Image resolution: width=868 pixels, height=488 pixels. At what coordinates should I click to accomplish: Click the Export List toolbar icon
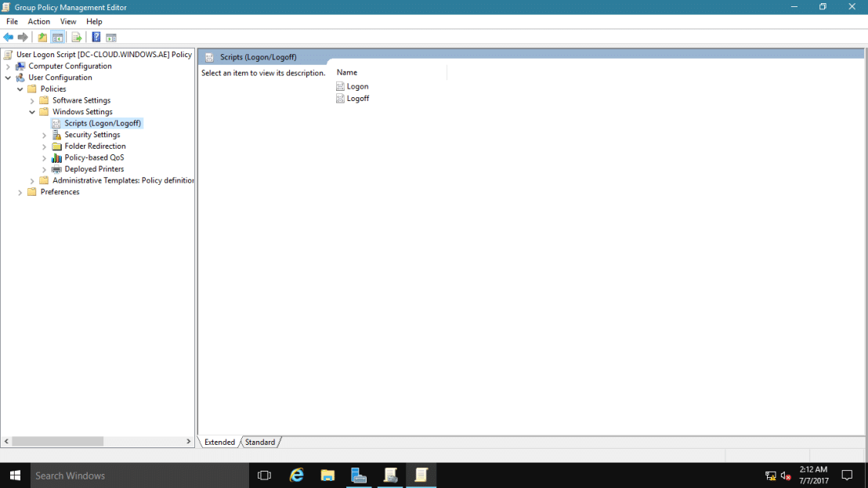pos(77,37)
